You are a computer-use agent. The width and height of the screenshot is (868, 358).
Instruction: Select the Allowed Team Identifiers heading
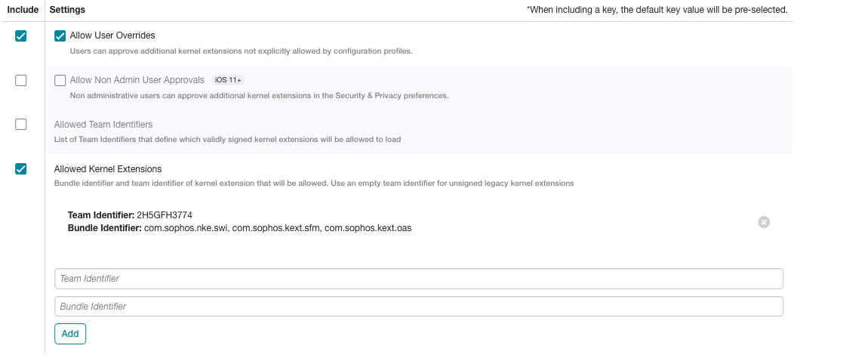(103, 124)
